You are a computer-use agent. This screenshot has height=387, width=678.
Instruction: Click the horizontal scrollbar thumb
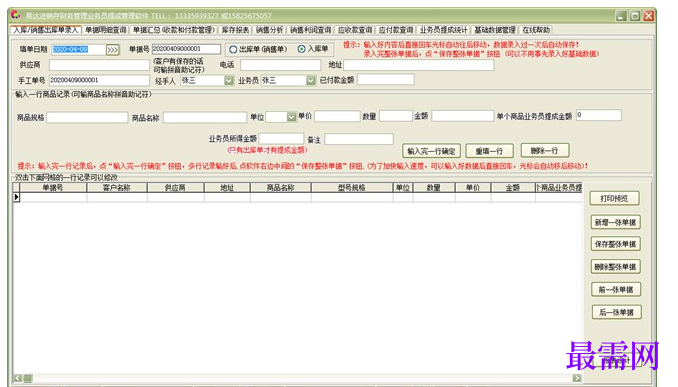click(28, 378)
